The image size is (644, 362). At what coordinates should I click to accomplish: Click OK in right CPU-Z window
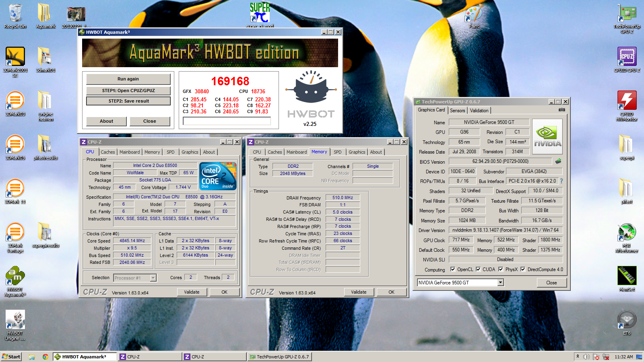pyautogui.click(x=391, y=292)
